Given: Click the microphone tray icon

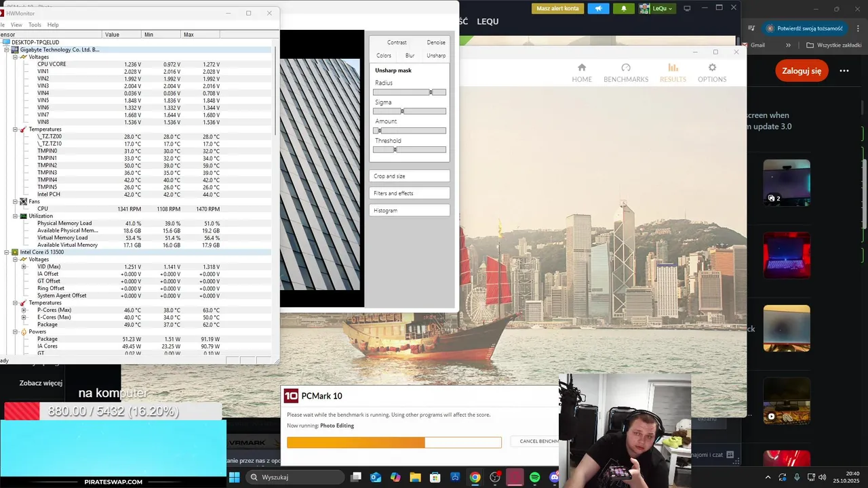Looking at the screenshot, I should 797,477.
